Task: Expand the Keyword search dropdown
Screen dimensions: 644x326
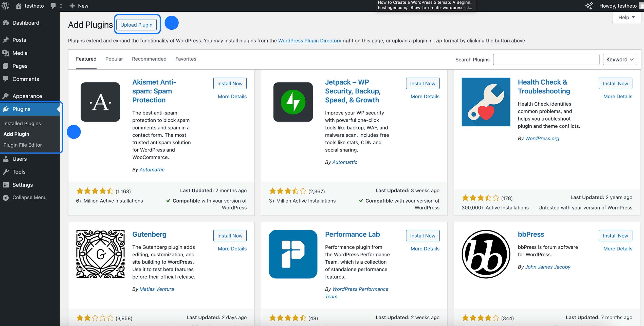Action: [x=619, y=59]
